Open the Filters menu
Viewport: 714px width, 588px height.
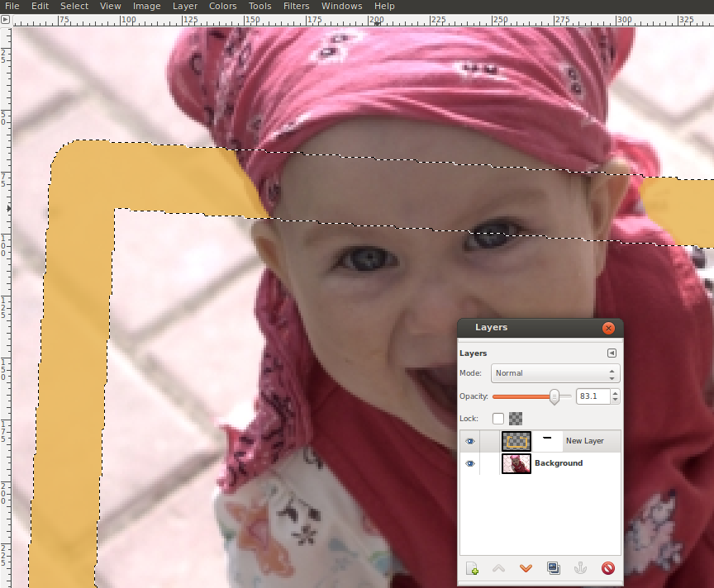tap(296, 6)
